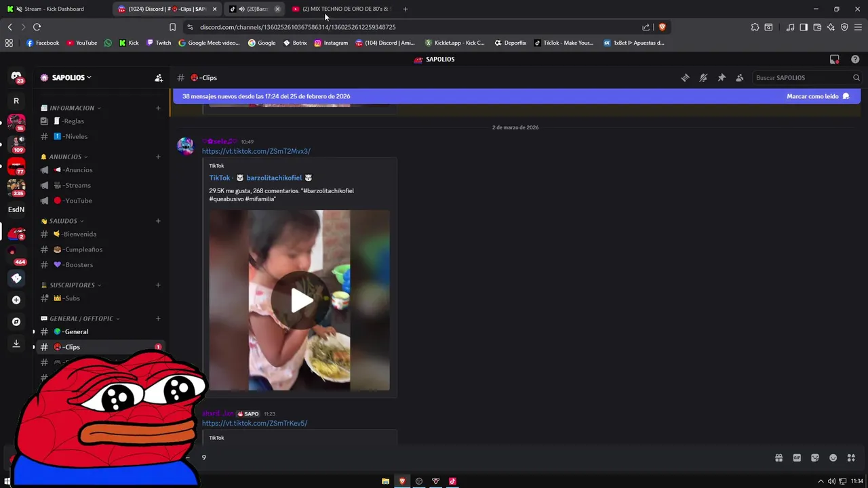This screenshot has width=868, height=488.
Task: Share page icon in address bar
Action: pyautogui.click(x=646, y=27)
